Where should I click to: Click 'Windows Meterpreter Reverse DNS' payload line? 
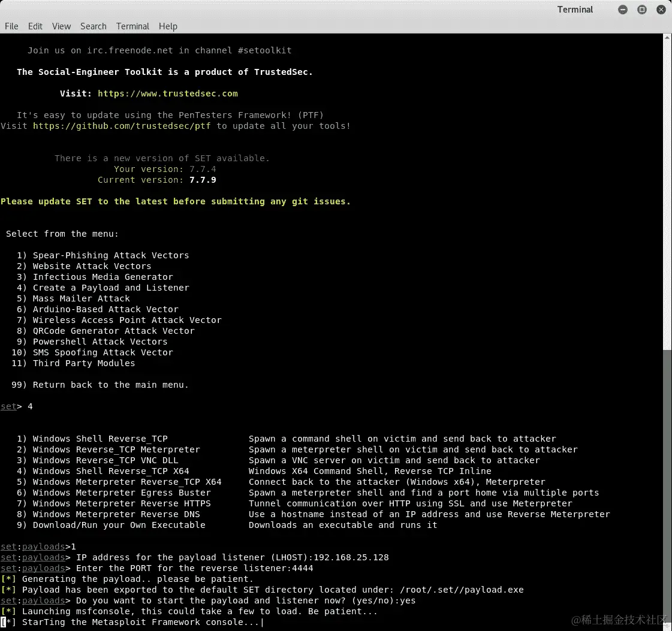pyautogui.click(x=109, y=514)
